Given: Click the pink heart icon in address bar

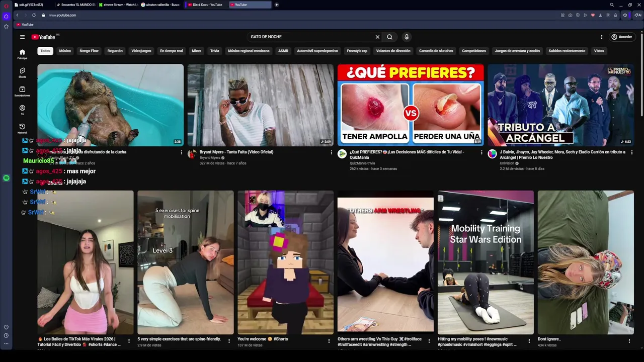Looking at the screenshot, I should (x=593, y=15).
